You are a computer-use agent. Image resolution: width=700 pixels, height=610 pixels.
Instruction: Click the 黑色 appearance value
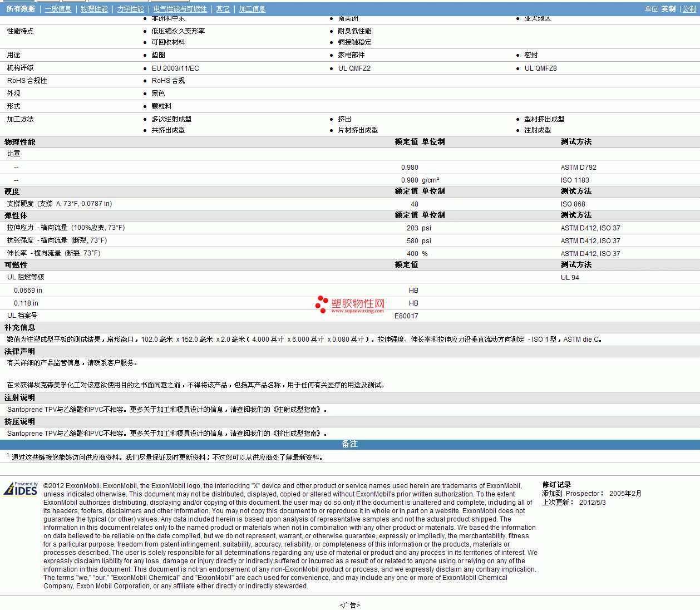159,94
